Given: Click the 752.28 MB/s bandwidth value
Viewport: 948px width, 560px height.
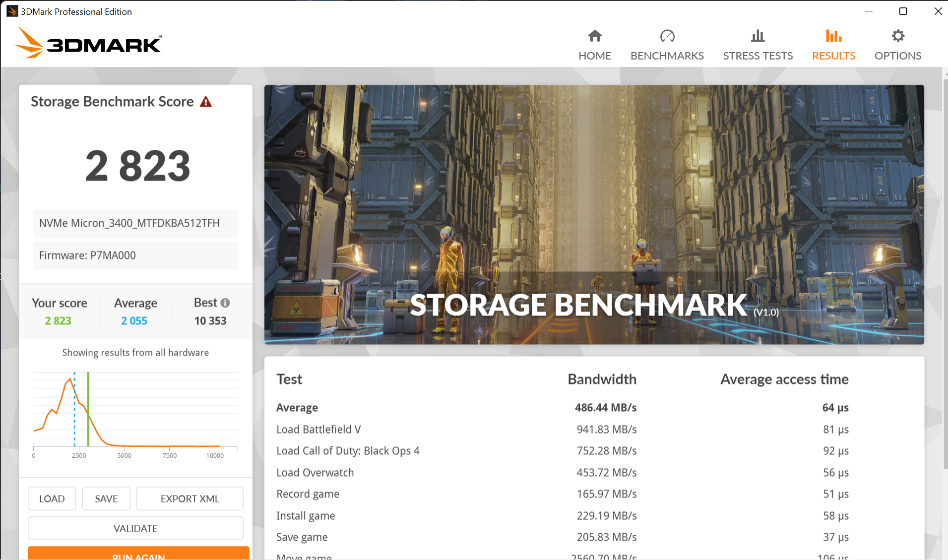Looking at the screenshot, I should coord(606,451).
